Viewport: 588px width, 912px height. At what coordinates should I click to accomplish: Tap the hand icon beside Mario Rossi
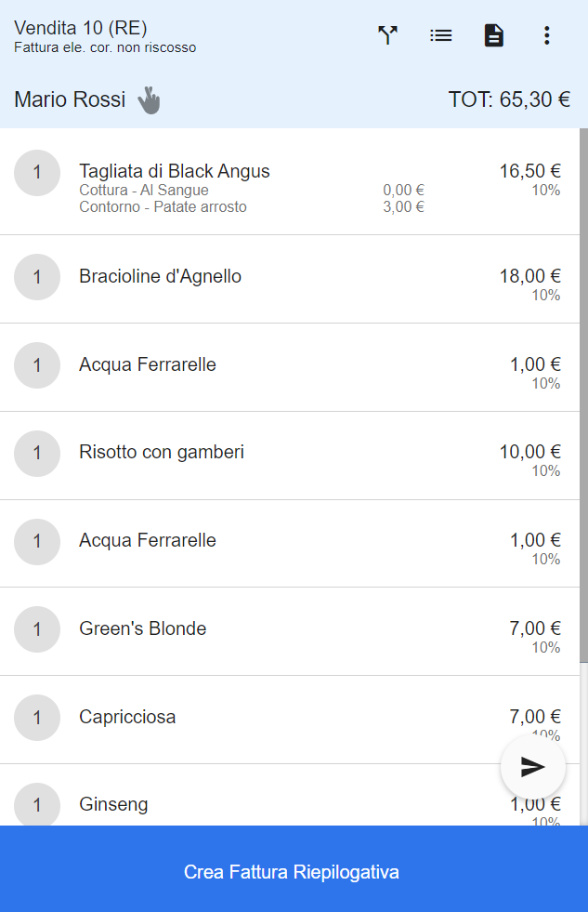tap(149, 100)
